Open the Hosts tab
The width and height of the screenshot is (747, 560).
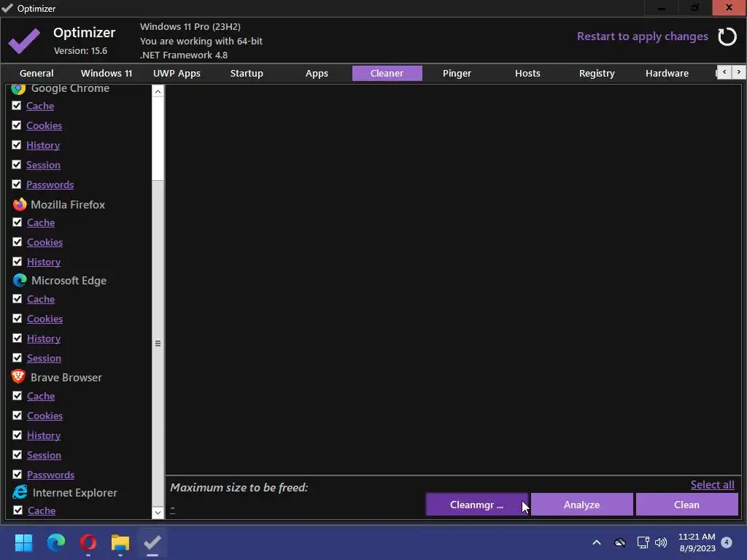[x=527, y=74]
